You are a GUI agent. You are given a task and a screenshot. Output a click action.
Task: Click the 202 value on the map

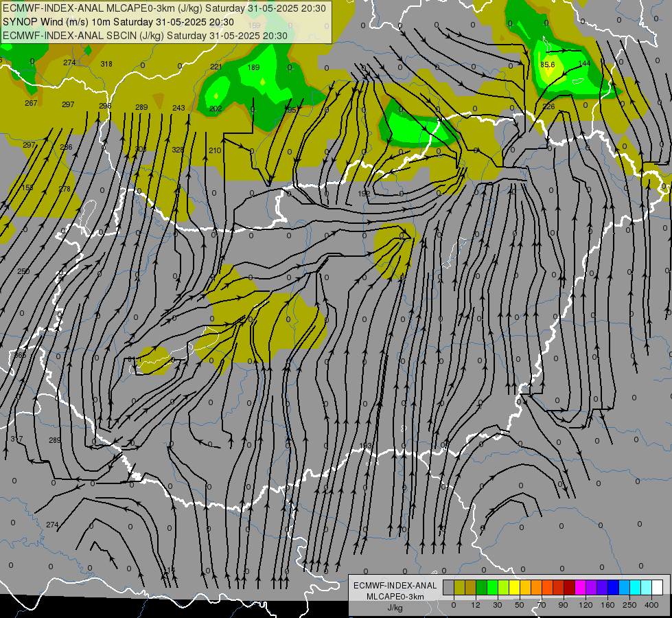pos(216,108)
